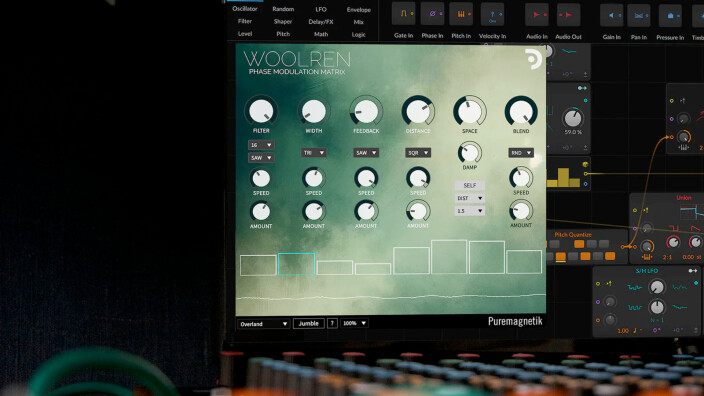Open the Oscillator module category
This screenshot has height=396, width=704.
[x=245, y=9]
